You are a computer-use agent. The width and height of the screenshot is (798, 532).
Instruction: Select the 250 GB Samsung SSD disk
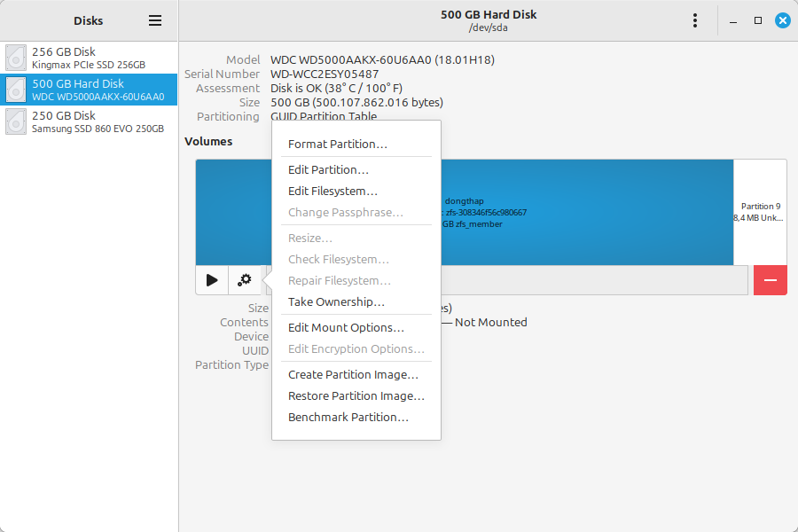tap(89, 121)
